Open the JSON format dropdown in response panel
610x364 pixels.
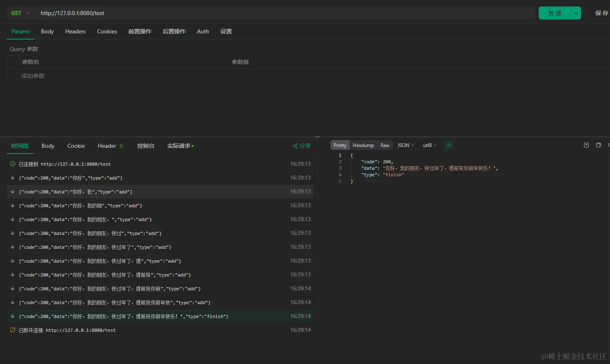tap(405, 145)
